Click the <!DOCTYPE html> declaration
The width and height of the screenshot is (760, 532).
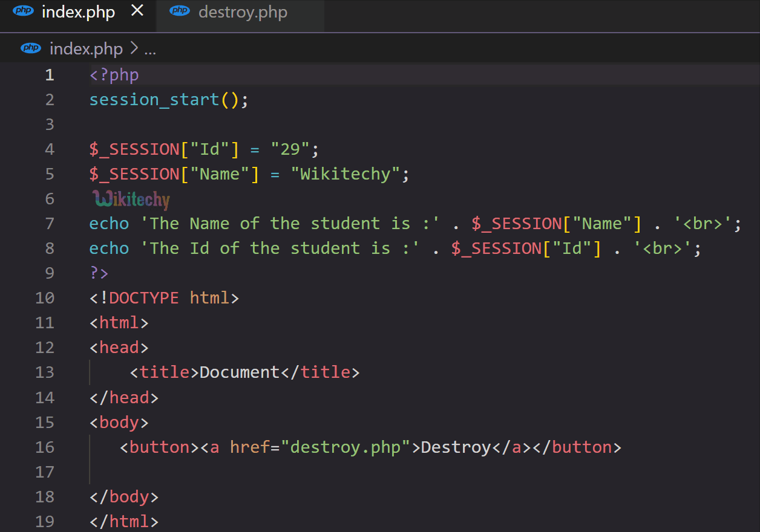(163, 297)
